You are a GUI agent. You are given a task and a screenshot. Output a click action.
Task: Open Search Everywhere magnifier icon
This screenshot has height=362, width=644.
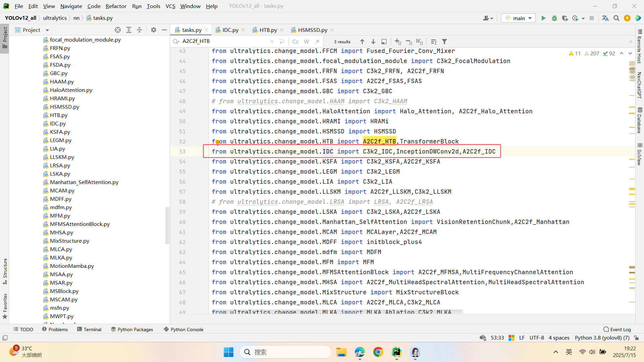(x=616, y=18)
